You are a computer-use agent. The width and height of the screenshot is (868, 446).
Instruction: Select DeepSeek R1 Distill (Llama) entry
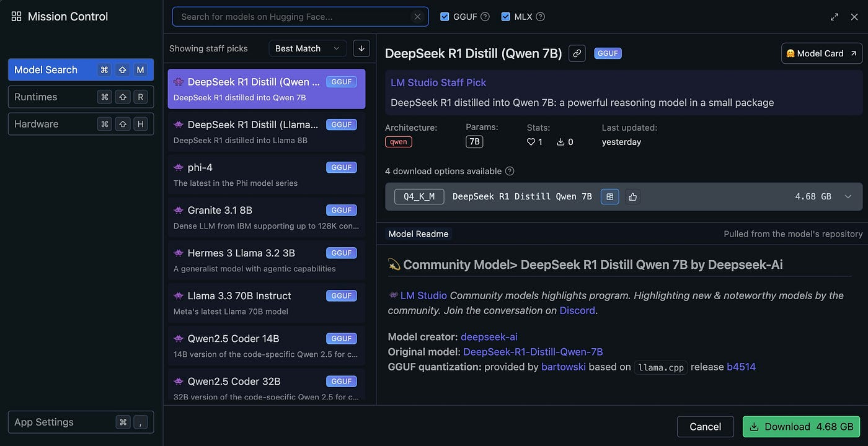click(267, 131)
